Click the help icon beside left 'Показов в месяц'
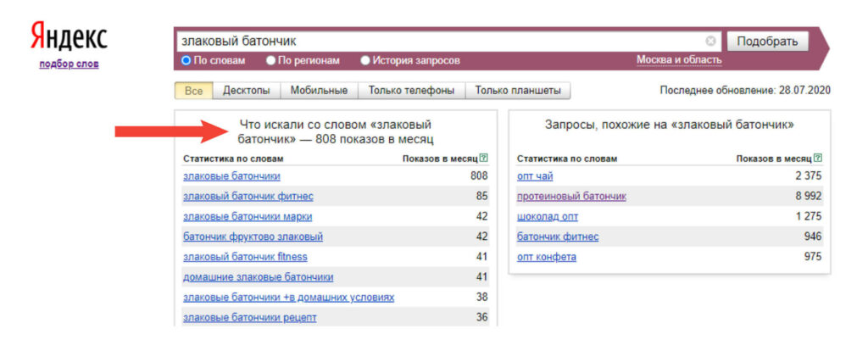This screenshot has width=868, height=362. coord(484,158)
